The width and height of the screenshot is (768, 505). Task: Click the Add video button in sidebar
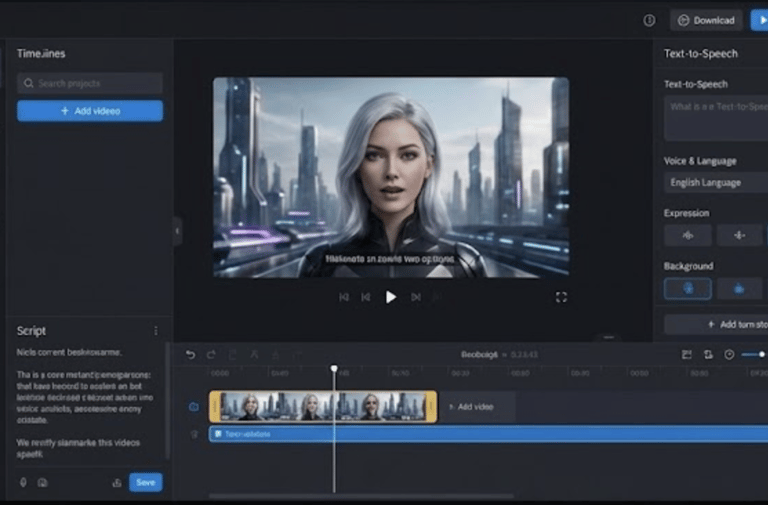point(90,111)
